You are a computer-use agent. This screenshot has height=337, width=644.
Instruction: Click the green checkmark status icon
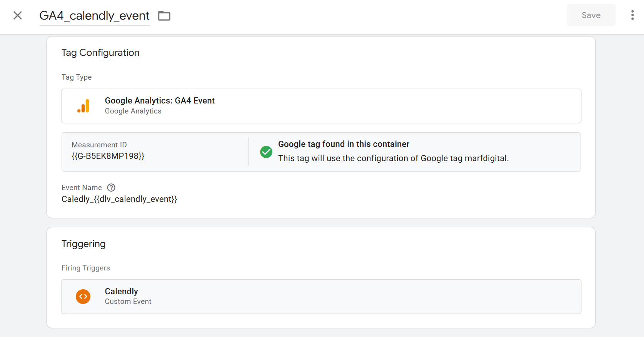pos(266,152)
